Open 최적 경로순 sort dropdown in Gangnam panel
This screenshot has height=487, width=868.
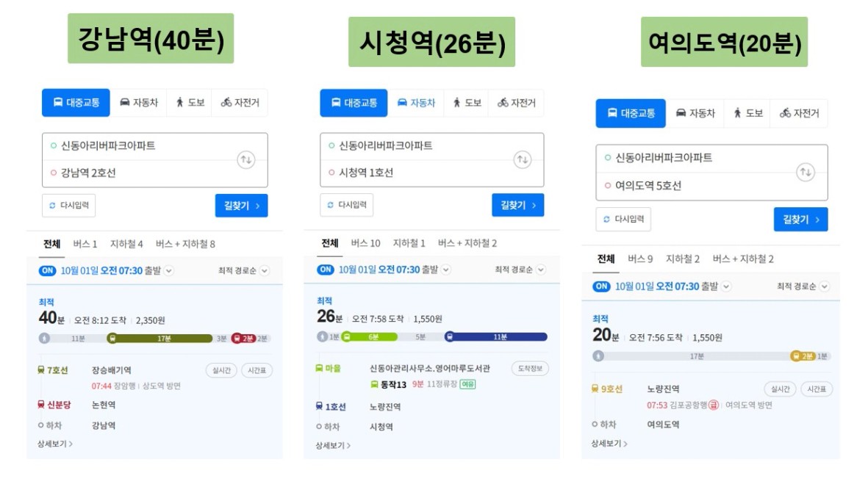[x=243, y=270]
